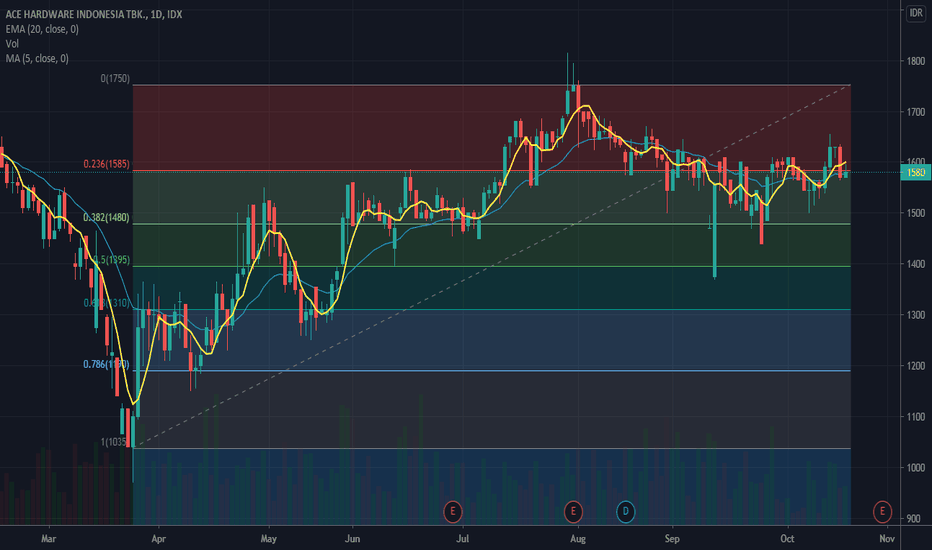
Task: Click the Nov date axis label
Action: coord(887,539)
